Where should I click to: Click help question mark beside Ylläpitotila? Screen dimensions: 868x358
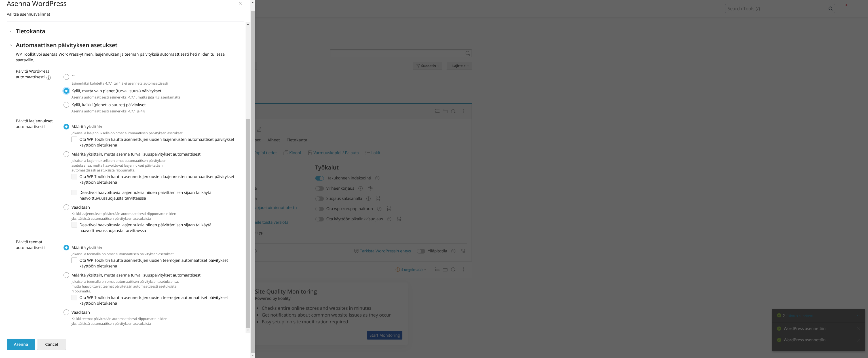click(453, 251)
